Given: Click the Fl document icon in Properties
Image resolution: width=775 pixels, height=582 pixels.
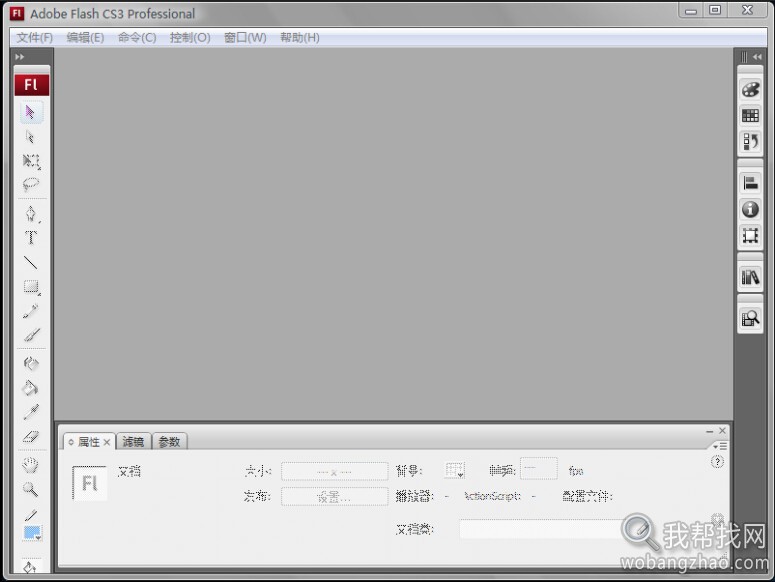Looking at the screenshot, I should click(89, 483).
